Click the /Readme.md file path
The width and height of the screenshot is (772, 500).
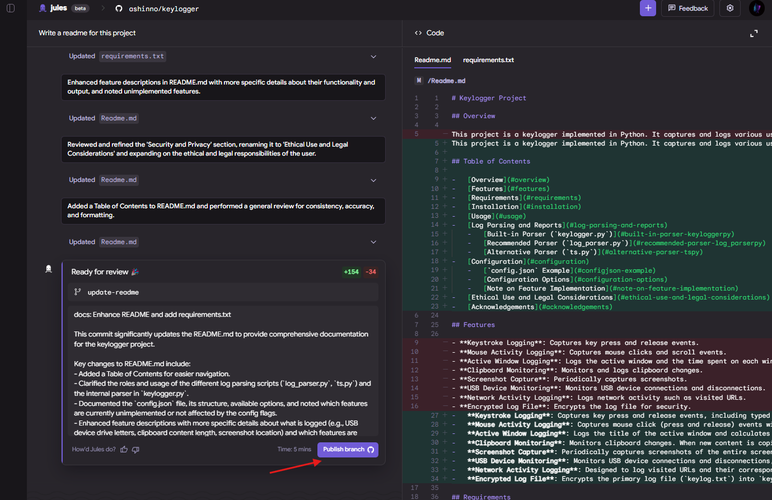click(446, 81)
